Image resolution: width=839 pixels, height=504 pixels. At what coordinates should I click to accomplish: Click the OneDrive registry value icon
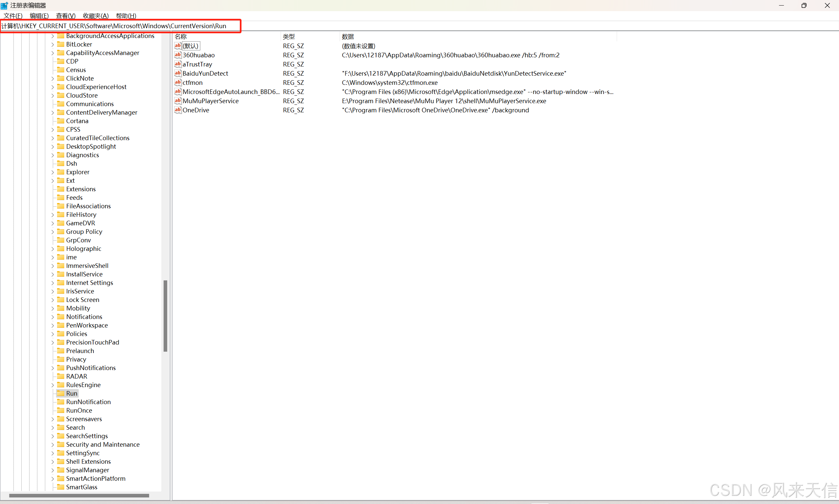pos(177,110)
